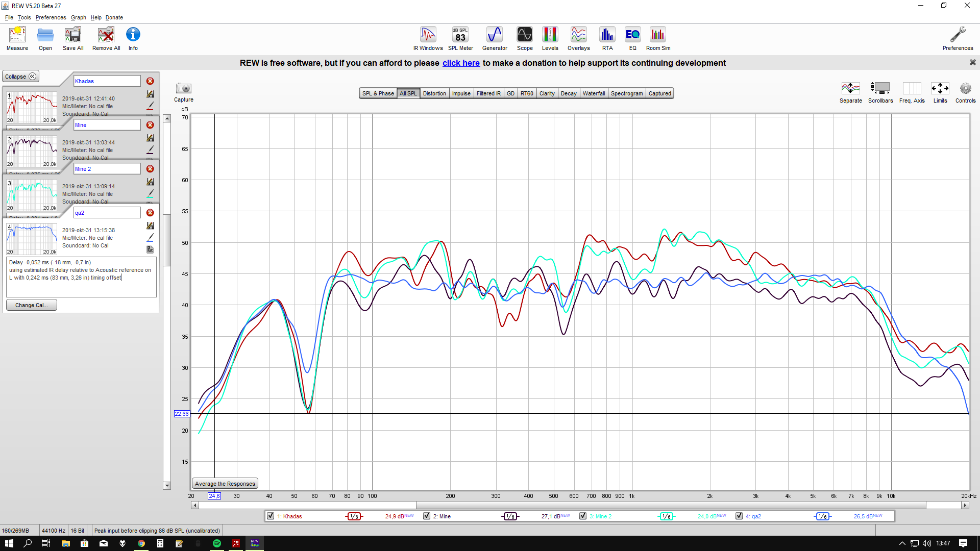Toggle 1/6 smoothing indicator for Khadas
This screenshot has width=980, height=551.
(x=354, y=516)
